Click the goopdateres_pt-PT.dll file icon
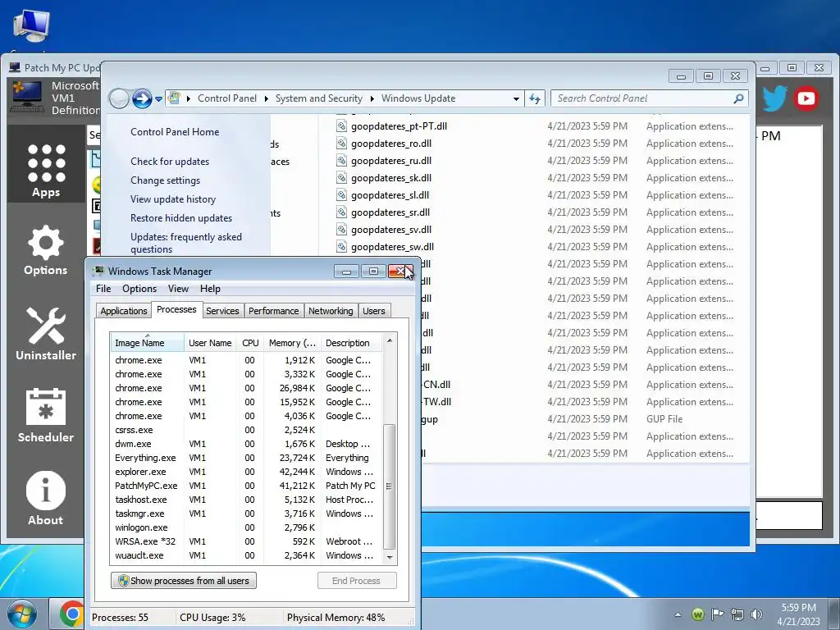 tap(341, 126)
